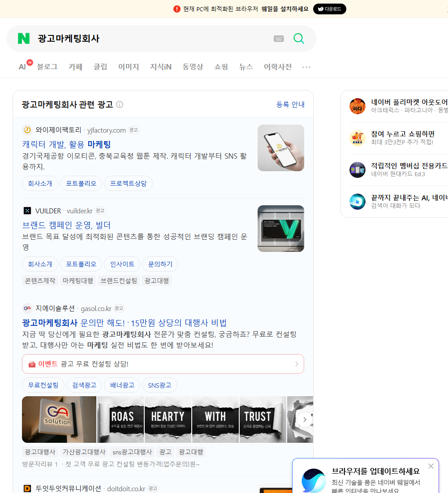This screenshot has height=493, width=448.
Task: Click 와이제이팩토리's 포트폴리오 button
Action: pos(81,183)
